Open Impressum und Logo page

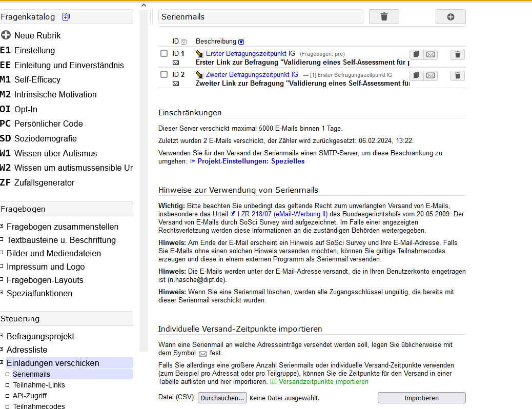tap(46, 267)
